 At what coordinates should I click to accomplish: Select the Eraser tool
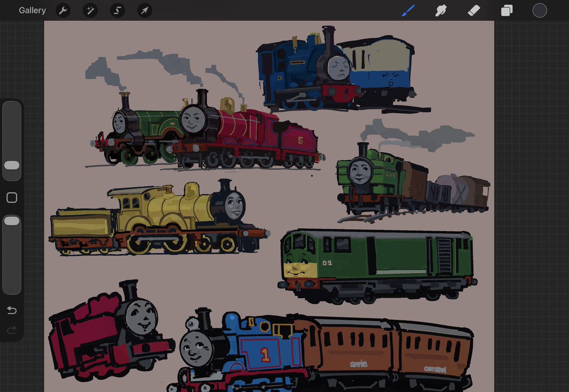[x=474, y=10]
